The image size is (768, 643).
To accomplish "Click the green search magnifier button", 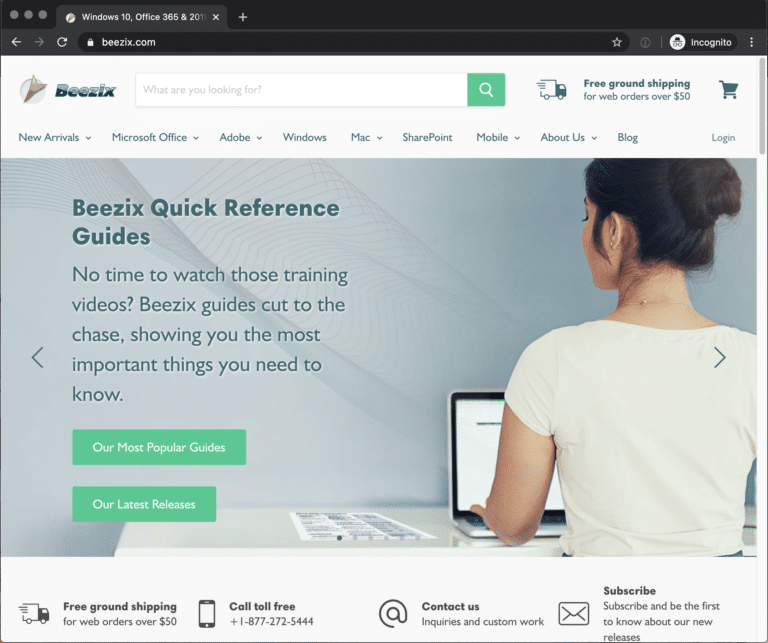I will [486, 90].
